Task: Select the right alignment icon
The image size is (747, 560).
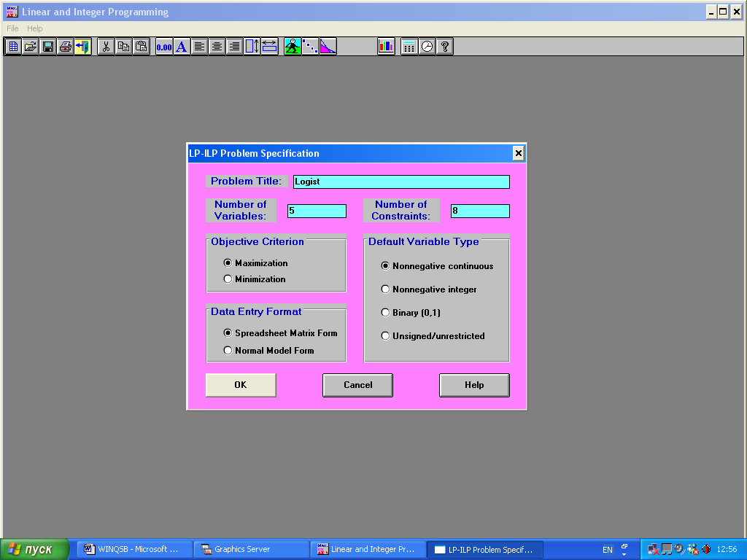Action: [234, 47]
